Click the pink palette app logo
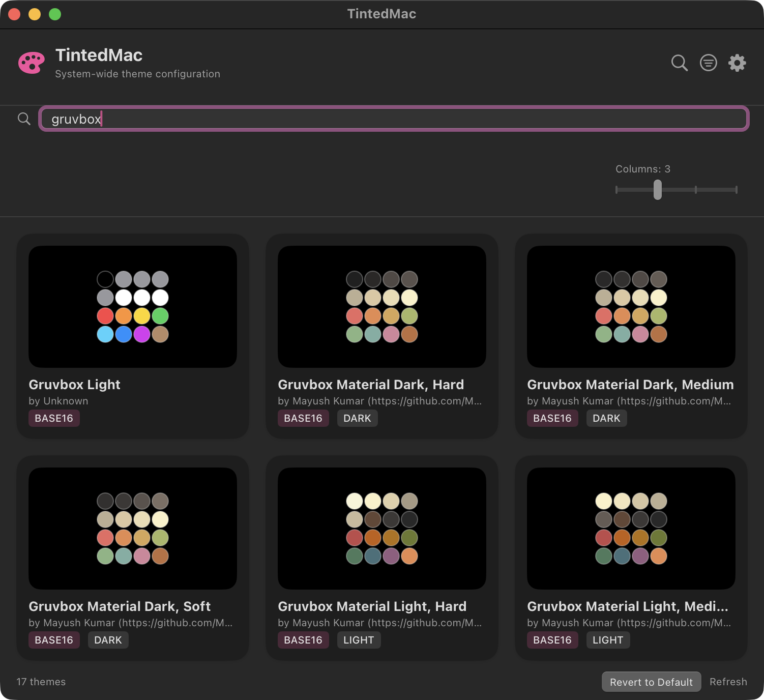This screenshot has height=700, width=764. 32,63
